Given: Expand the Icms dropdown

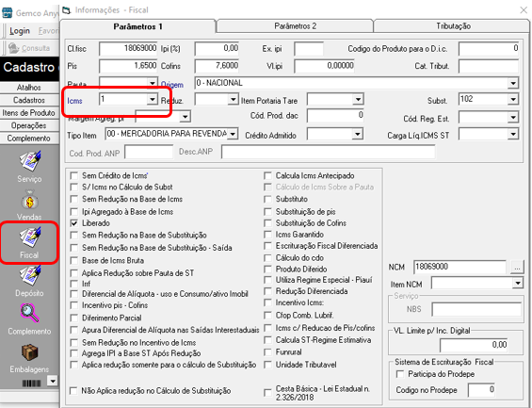Looking at the screenshot, I should pyautogui.click(x=153, y=100).
